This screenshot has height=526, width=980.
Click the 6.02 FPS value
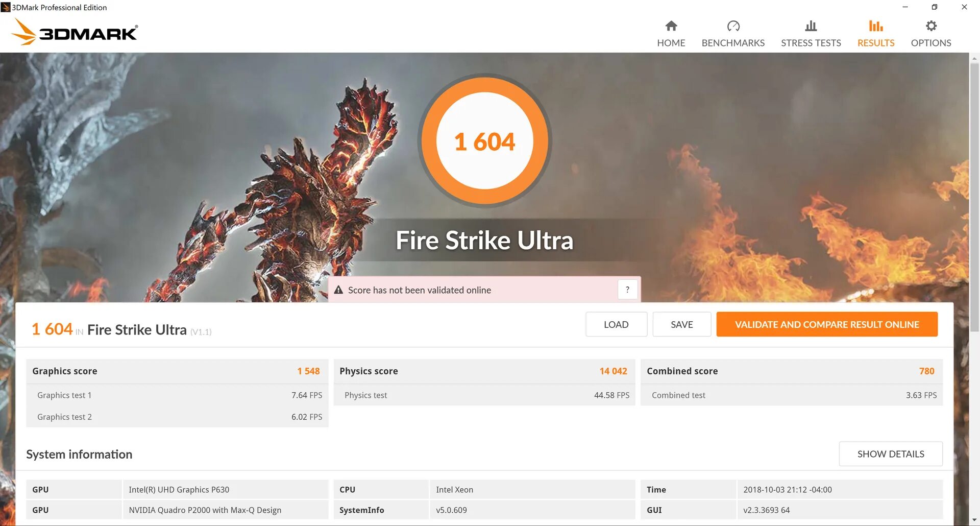(x=307, y=417)
